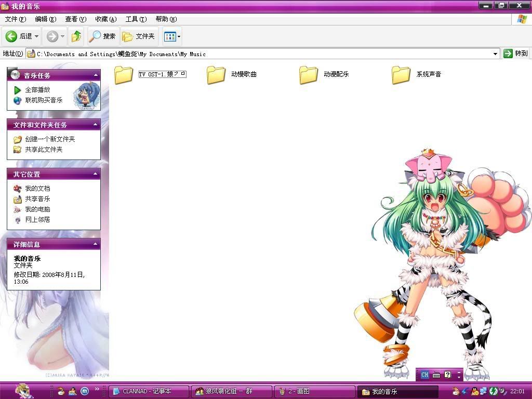Click the language bar keyboard icon
Screen dimensions: 532x399
436,375
